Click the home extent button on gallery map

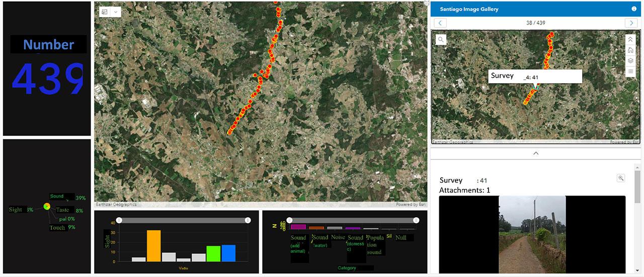click(x=630, y=50)
